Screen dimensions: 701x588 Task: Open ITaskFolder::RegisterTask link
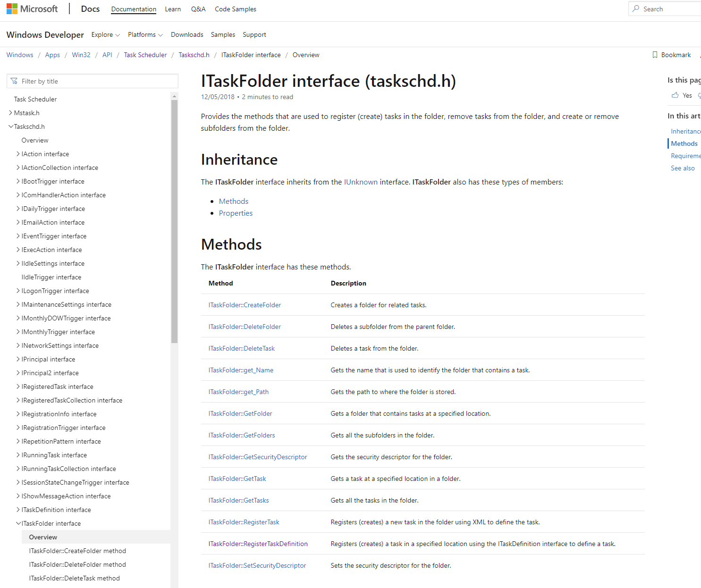244,522
